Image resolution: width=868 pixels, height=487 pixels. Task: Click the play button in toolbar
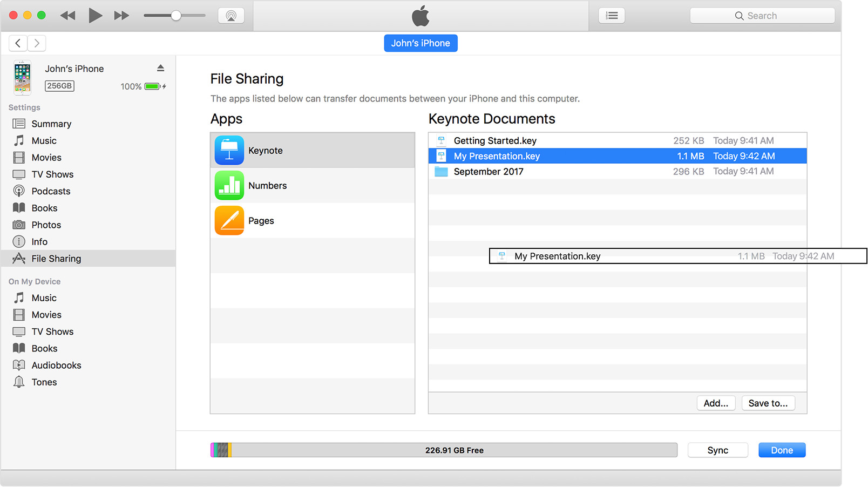pos(95,16)
